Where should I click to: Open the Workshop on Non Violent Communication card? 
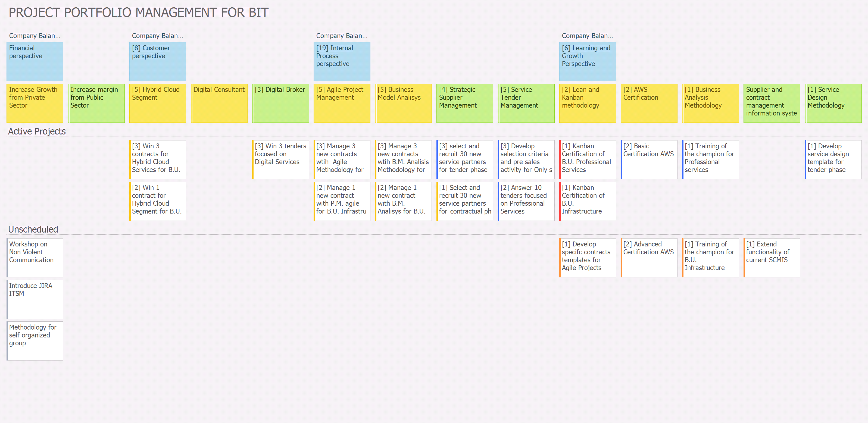tap(35, 257)
